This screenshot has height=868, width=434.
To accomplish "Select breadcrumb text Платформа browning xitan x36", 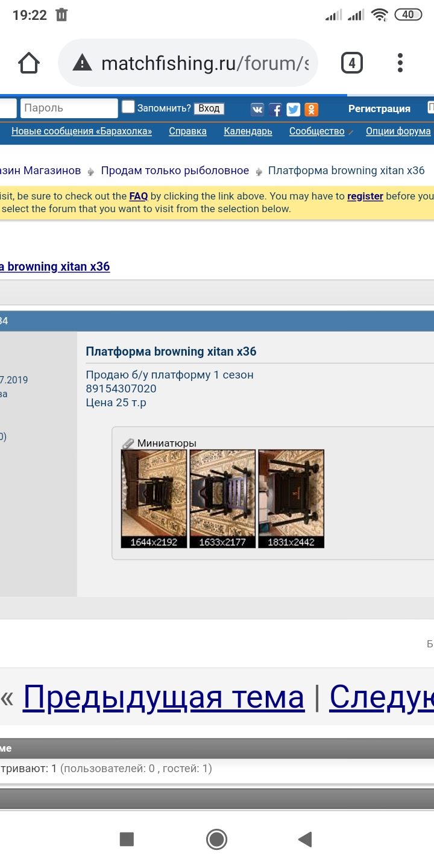I will [347, 171].
